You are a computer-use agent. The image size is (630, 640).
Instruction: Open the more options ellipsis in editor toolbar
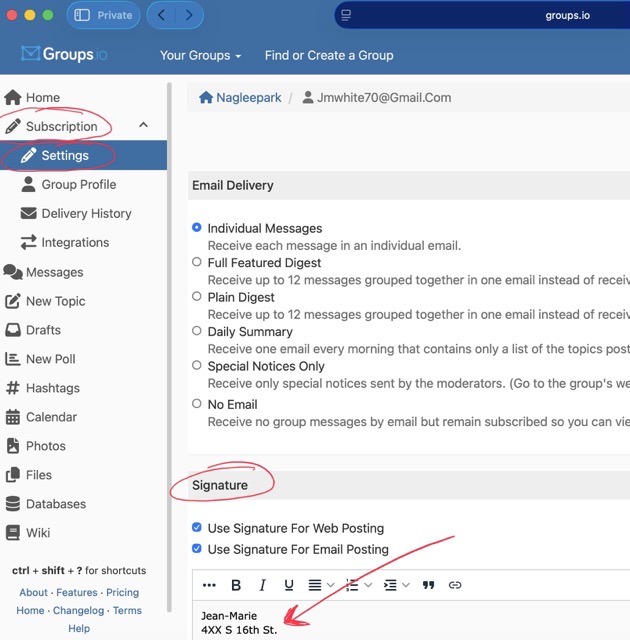[x=209, y=585]
